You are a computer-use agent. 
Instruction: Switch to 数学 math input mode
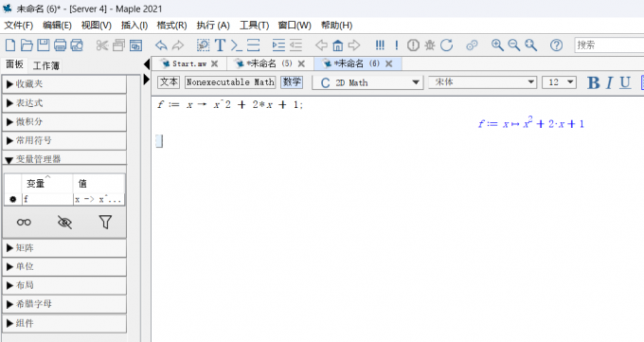(x=292, y=82)
